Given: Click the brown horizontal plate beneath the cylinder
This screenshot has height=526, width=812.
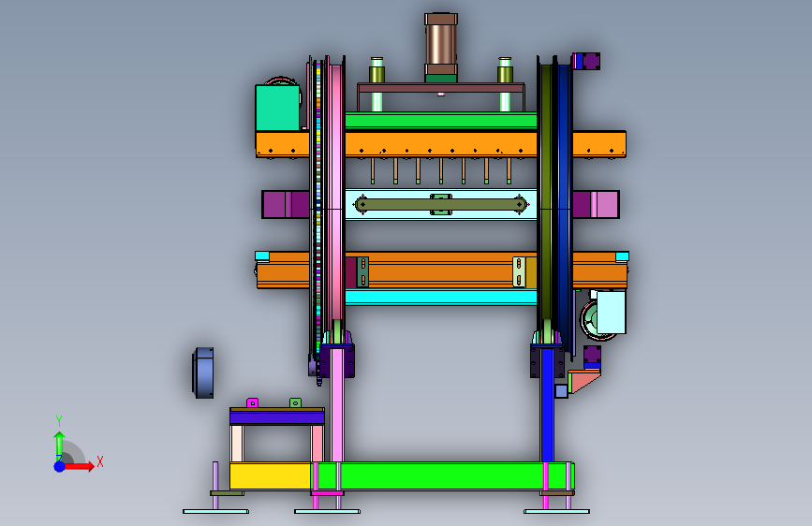Looking at the screenshot, I should click(441, 88).
